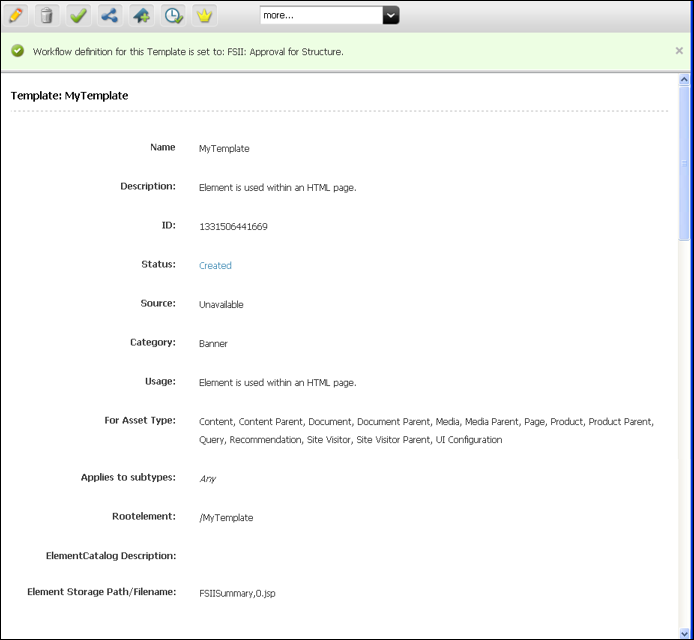Image resolution: width=694 pixels, height=640 pixels.
Task: Click the clock with checkmark status icon
Action: (173, 15)
